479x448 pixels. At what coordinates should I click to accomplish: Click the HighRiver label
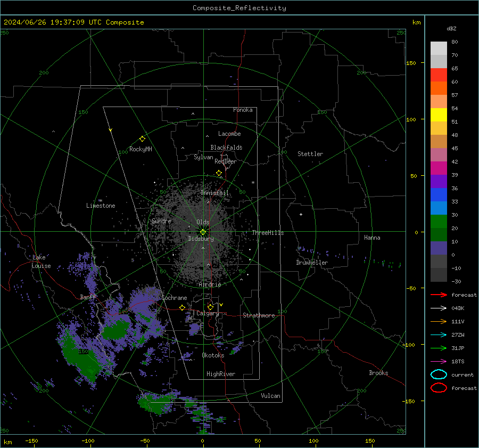(x=221, y=374)
